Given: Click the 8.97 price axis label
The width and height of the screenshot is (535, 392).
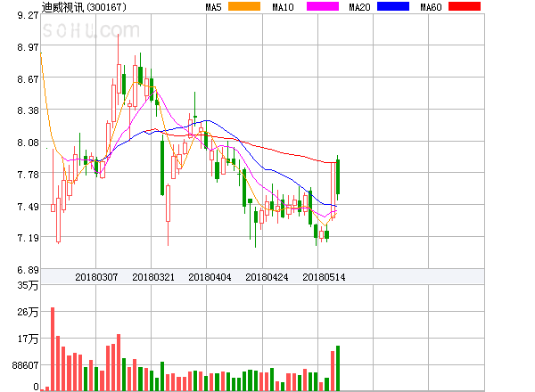Looking at the screenshot, I should [x=28, y=47].
